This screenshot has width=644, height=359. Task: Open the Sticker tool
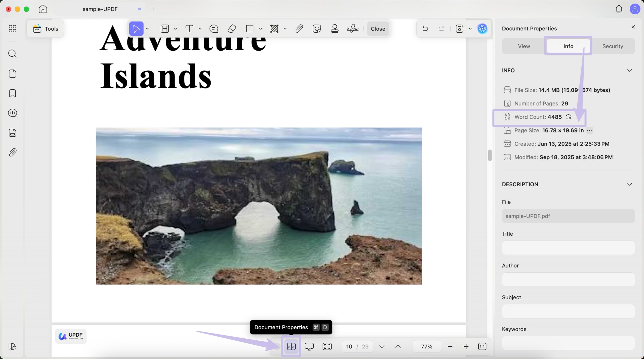[x=317, y=28]
